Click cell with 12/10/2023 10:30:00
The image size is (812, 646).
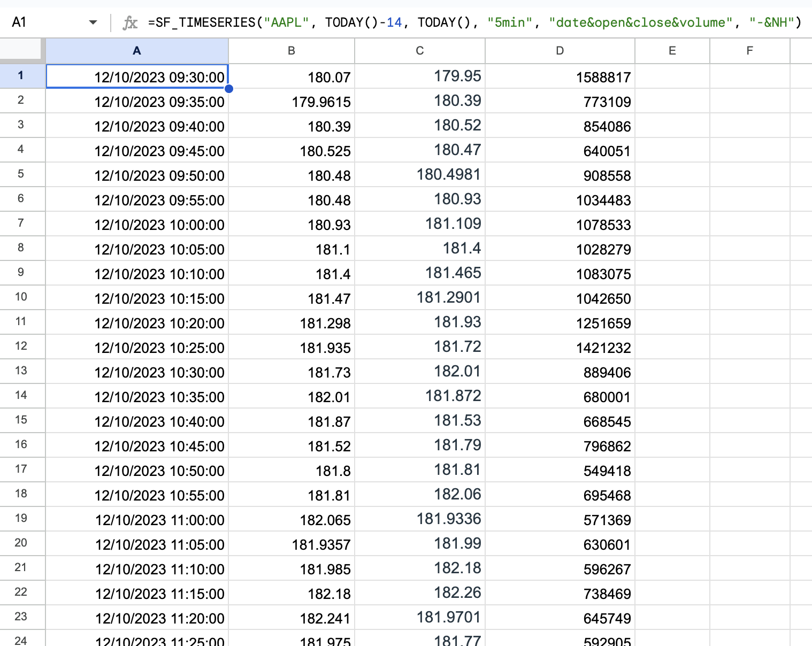click(137, 372)
